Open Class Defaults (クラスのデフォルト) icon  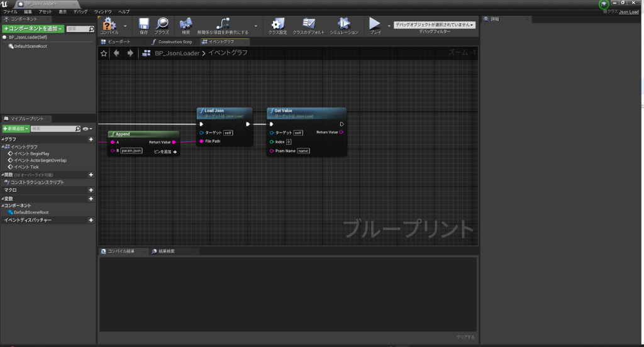click(309, 24)
